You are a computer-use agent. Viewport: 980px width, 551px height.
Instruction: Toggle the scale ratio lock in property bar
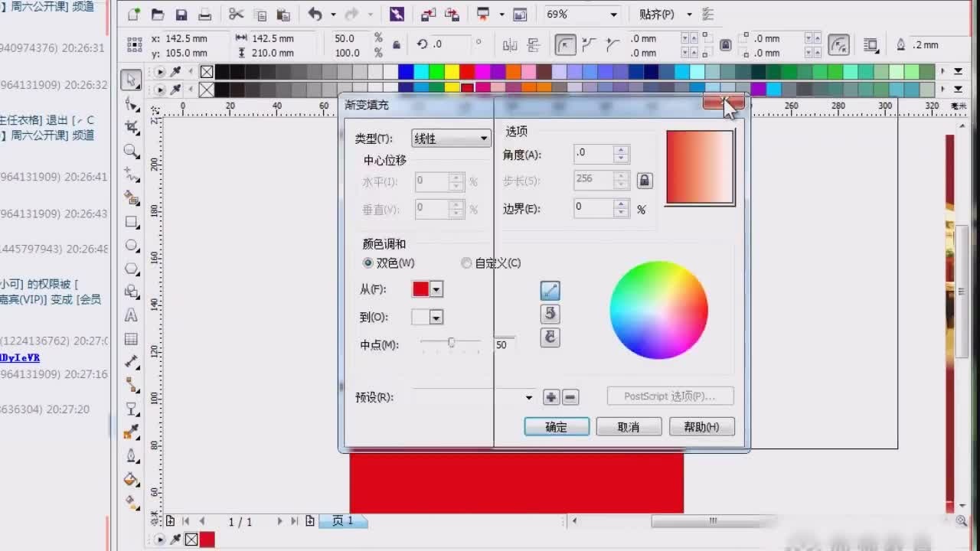coord(396,45)
